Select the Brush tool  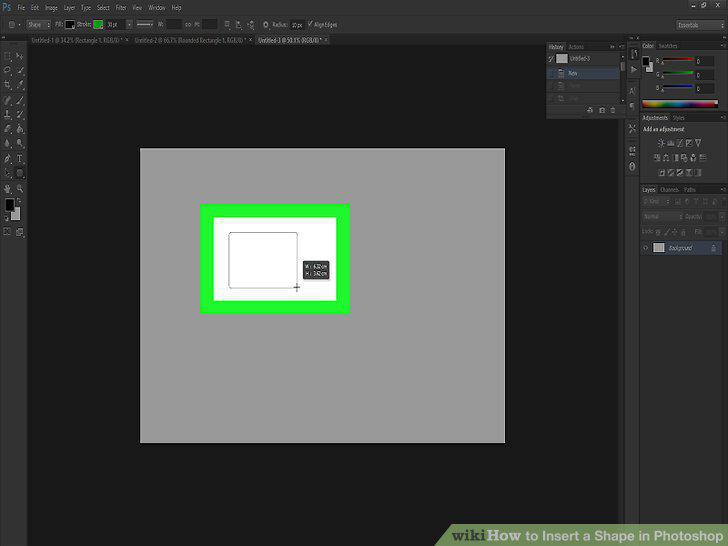click(x=20, y=100)
